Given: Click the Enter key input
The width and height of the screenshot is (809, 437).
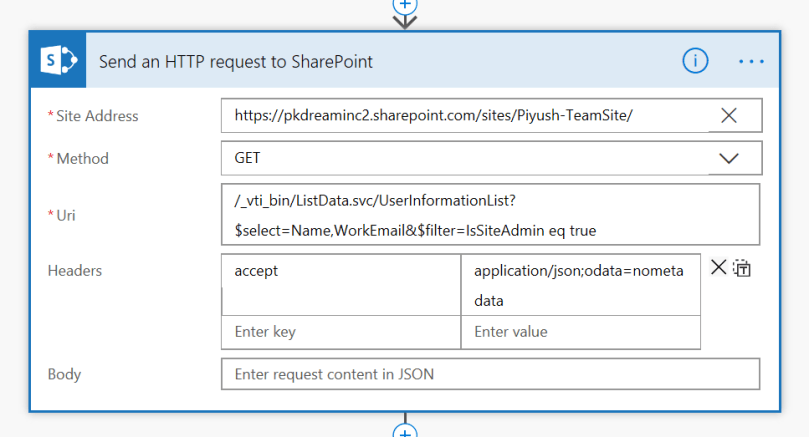Looking at the screenshot, I should [341, 332].
